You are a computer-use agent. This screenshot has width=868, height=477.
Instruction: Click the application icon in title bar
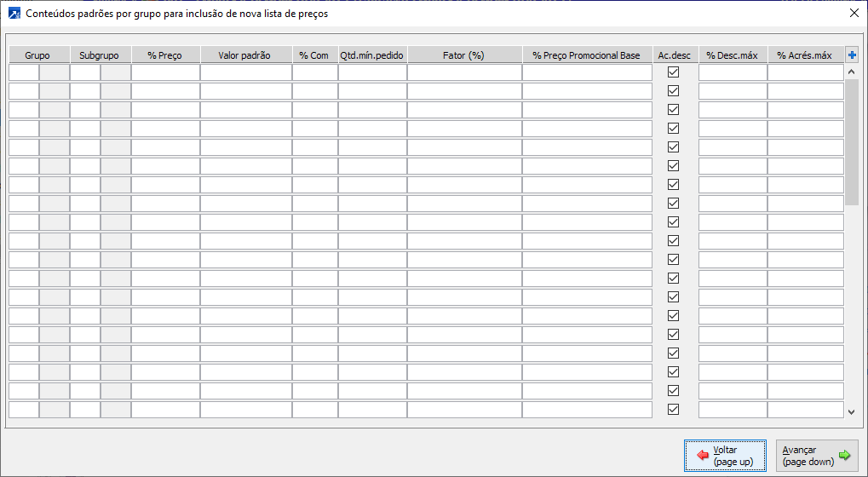point(14,14)
